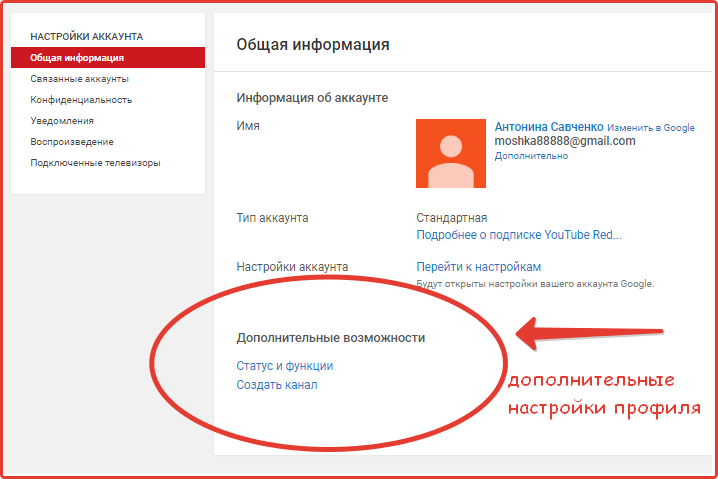
Task: Open the 'Статус и функции' link
Action: tap(284, 366)
